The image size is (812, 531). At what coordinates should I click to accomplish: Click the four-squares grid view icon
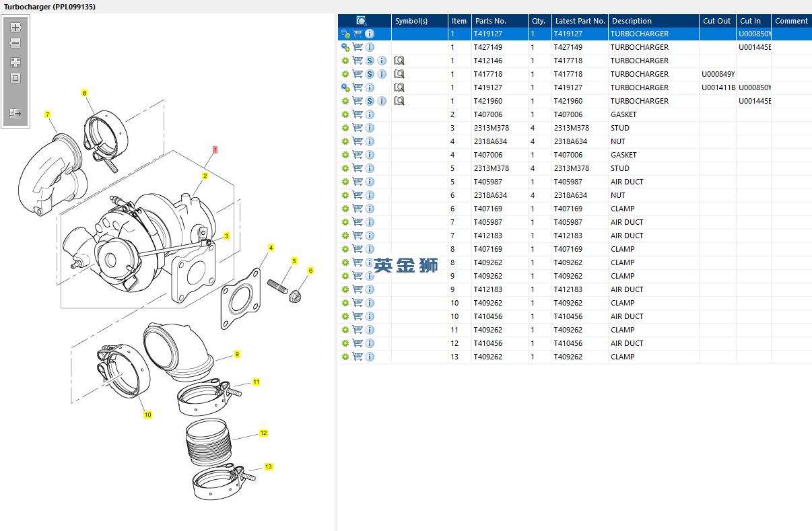(15, 63)
